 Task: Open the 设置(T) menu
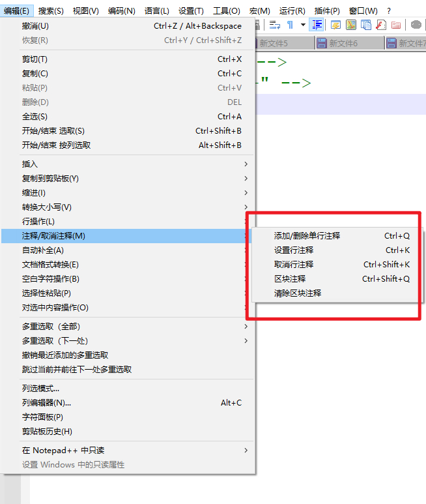click(x=191, y=11)
